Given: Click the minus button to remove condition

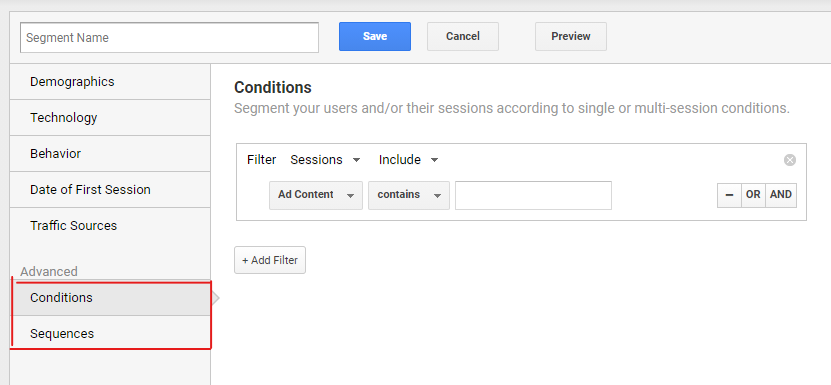Looking at the screenshot, I should (729, 195).
